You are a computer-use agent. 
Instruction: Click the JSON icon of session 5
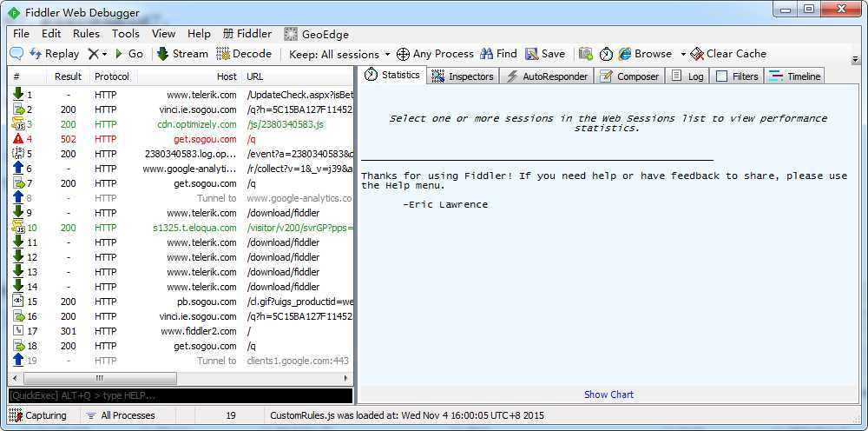click(18, 154)
